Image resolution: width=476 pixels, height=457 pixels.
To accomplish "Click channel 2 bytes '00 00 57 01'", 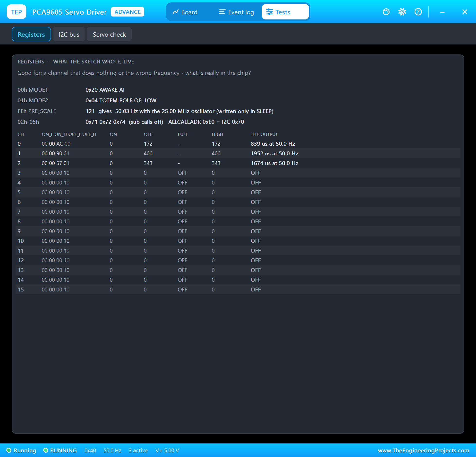I will [56, 163].
